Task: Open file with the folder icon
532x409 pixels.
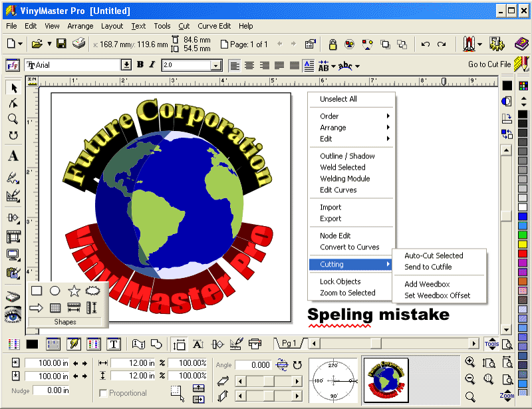Action: tap(37, 44)
